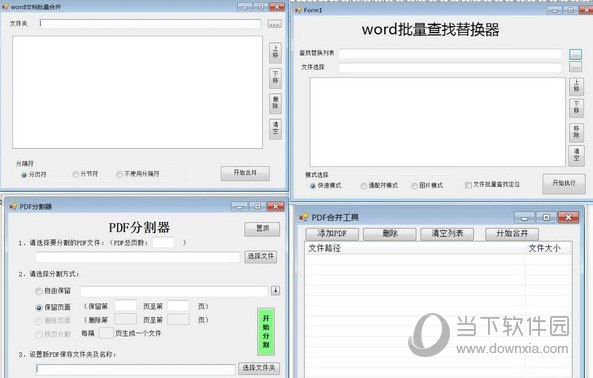This screenshot has width=593, height=378.
Task: Click 清空 in the find-replace window
Action: 576,155
